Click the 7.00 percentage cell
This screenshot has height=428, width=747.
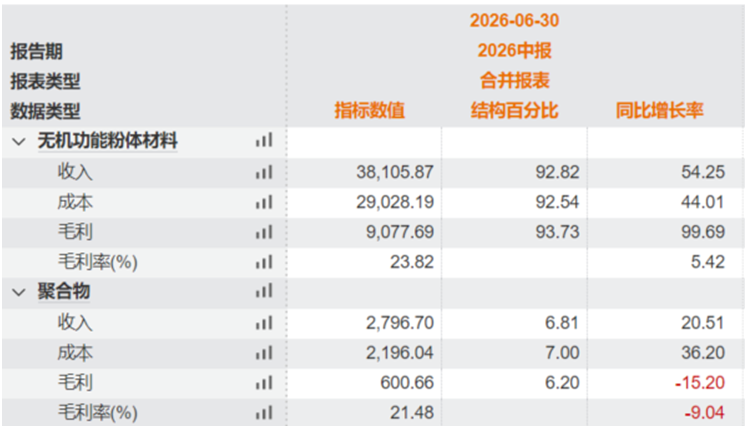click(515, 353)
